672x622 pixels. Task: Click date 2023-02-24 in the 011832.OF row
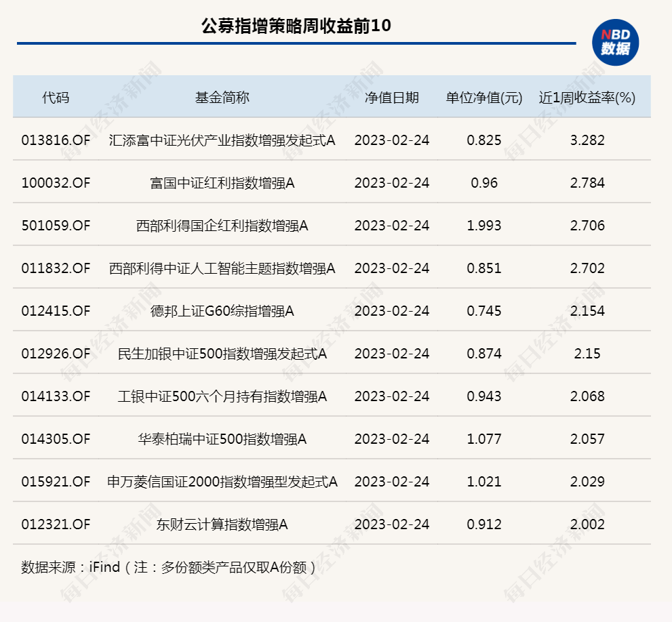pyautogui.click(x=392, y=268)
